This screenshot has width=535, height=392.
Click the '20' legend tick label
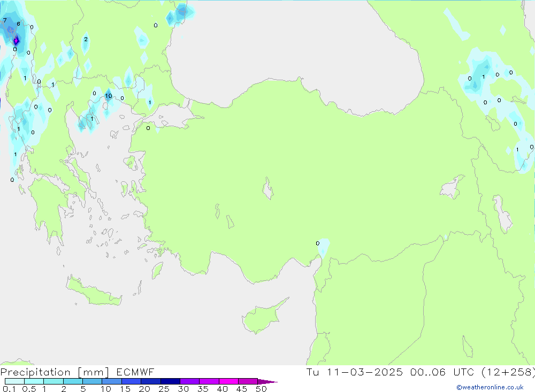144,389
